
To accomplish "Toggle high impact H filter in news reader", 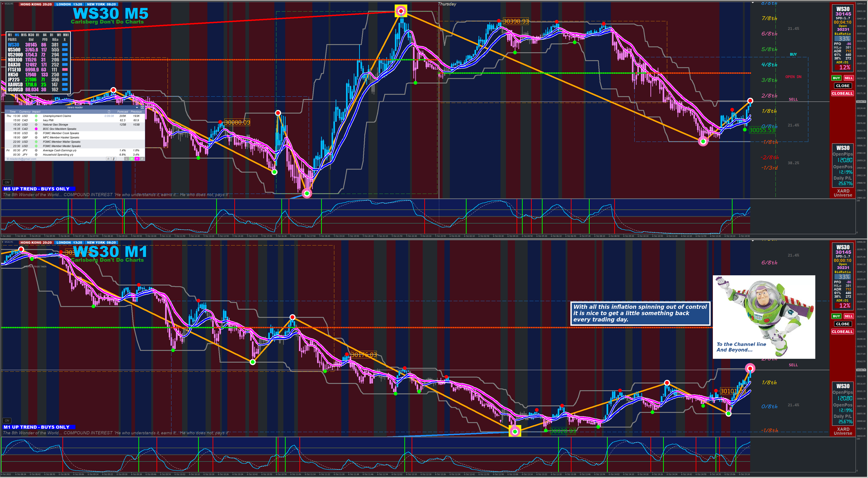I will (137, 159).
